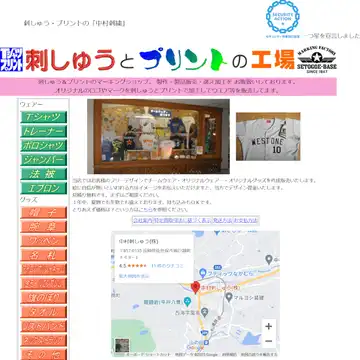The width and height of the screenshot is (360, 360).
Task: Click the reviews link in map card
Action: click(x=167, y=266)
